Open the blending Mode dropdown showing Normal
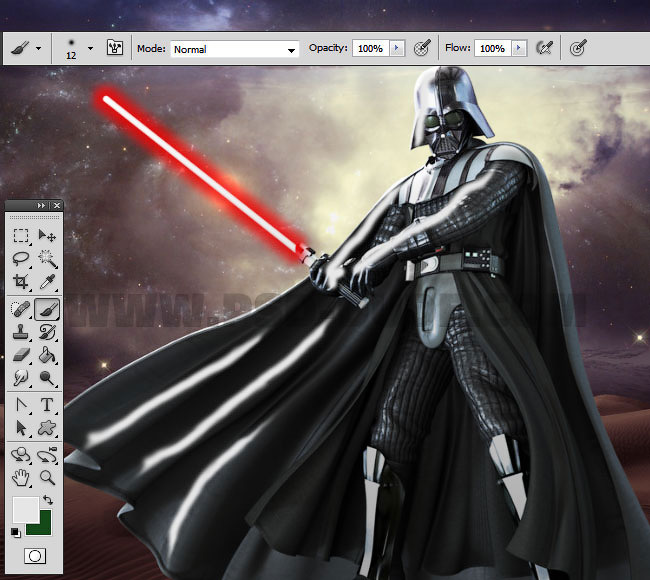 coord(234,49)
